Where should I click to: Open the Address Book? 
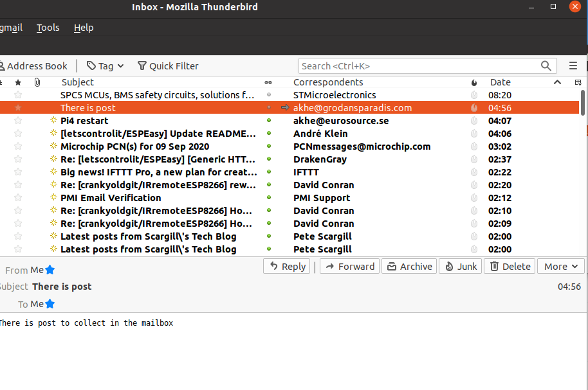click(33, 66)
